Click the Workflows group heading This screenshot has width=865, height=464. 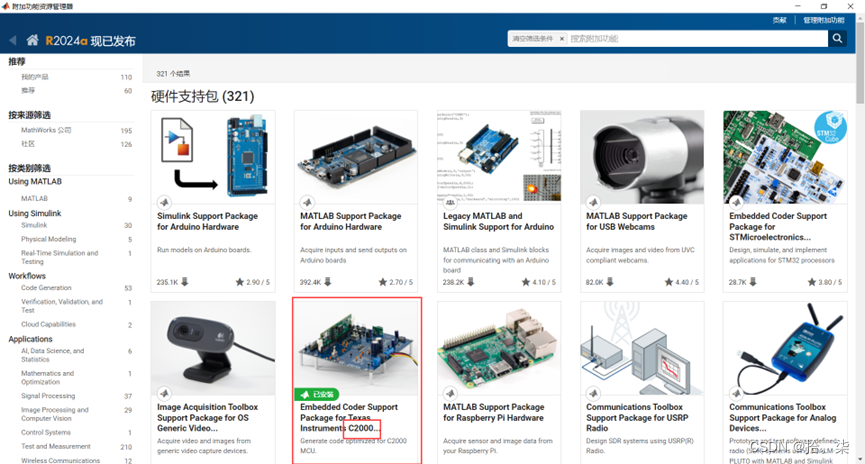pos(27,276)
